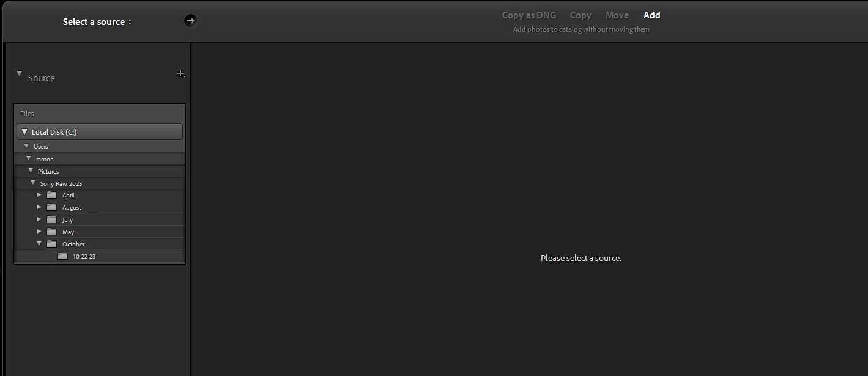868x376 pixels.
Task: Click the arrow icon beside Select a source
Action: 190,21
